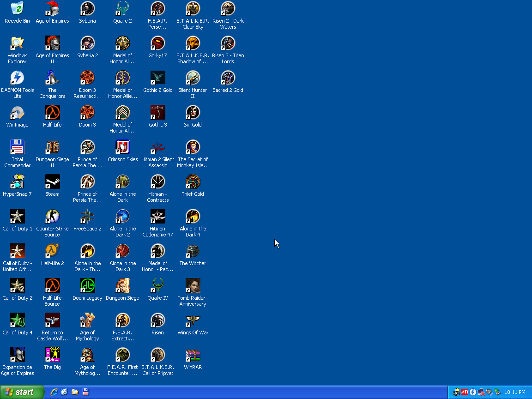This screenshot has height=399, width=532.
Task: Click the Call of Duty 2 icon
Action: tap(17, 286)
